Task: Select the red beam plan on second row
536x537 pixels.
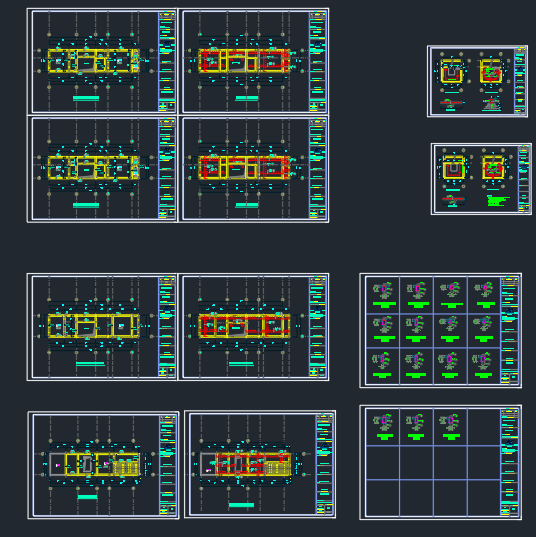Action: tap(245, 167)
